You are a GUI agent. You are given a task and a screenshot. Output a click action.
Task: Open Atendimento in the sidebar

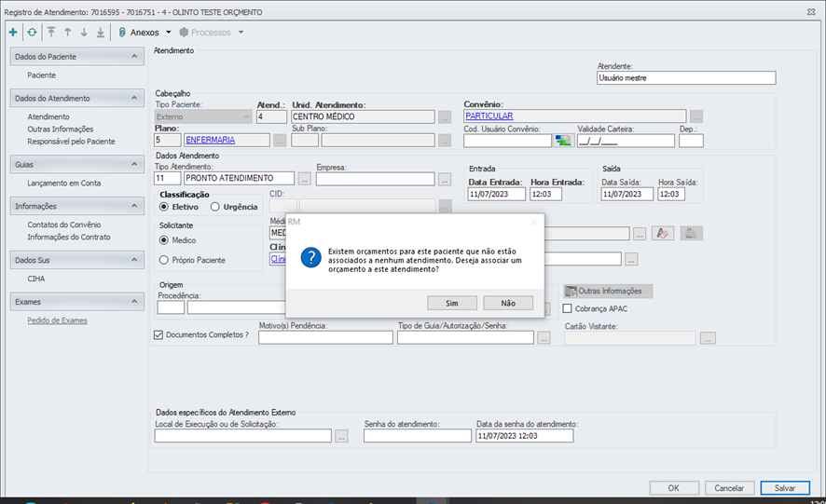coord(48,116)
